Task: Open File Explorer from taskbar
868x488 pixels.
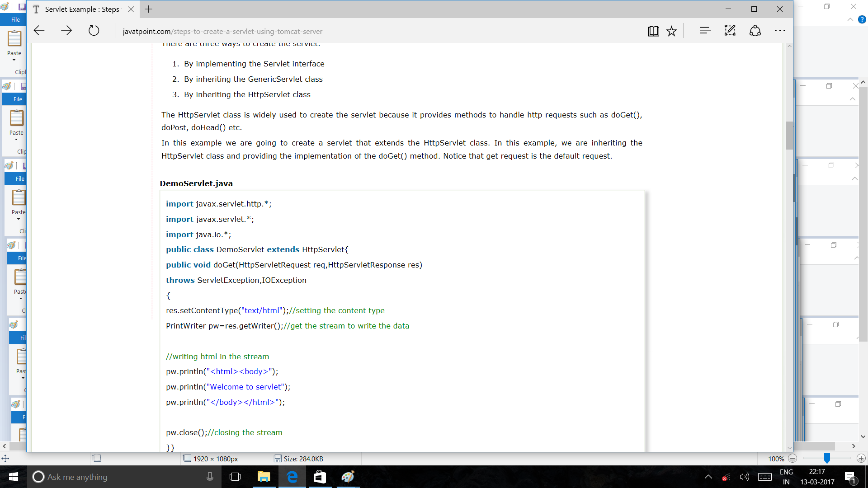Action: pyautogui.click(x=264, y=477)
